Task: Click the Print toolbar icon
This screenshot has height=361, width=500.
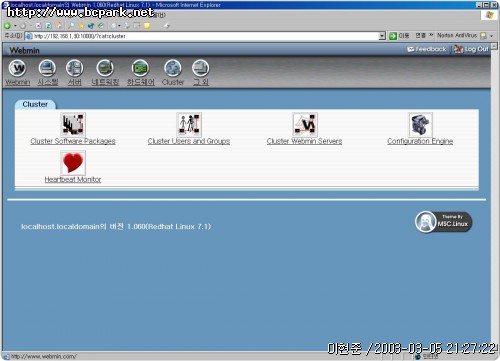Action: (x=127, y=26)
